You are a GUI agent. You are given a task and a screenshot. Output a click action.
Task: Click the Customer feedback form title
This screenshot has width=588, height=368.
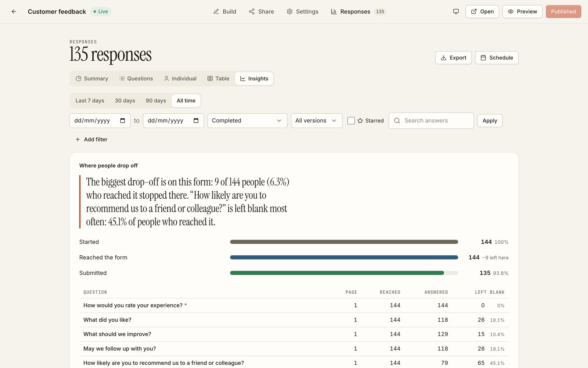(57, 11)
